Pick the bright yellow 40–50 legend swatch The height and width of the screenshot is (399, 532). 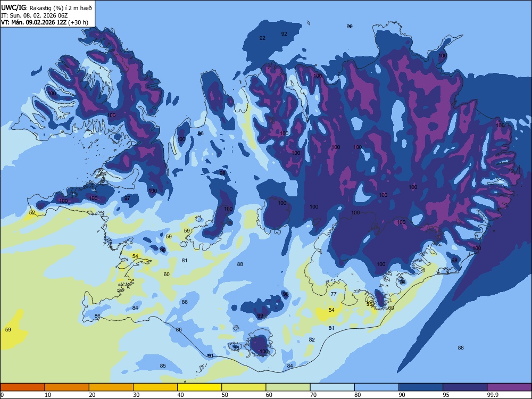199,387
